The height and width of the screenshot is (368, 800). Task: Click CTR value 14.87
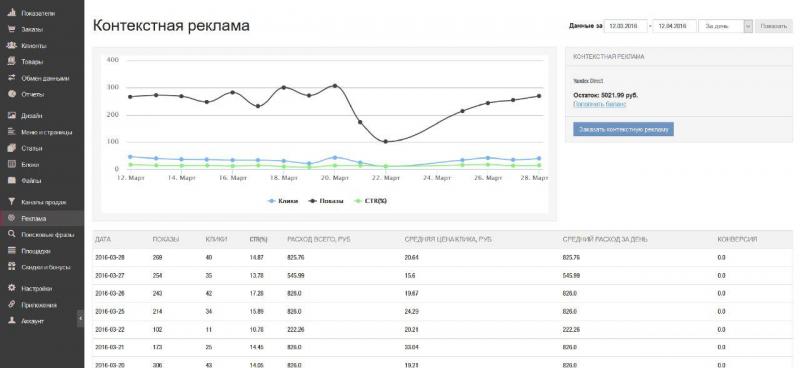257,258
